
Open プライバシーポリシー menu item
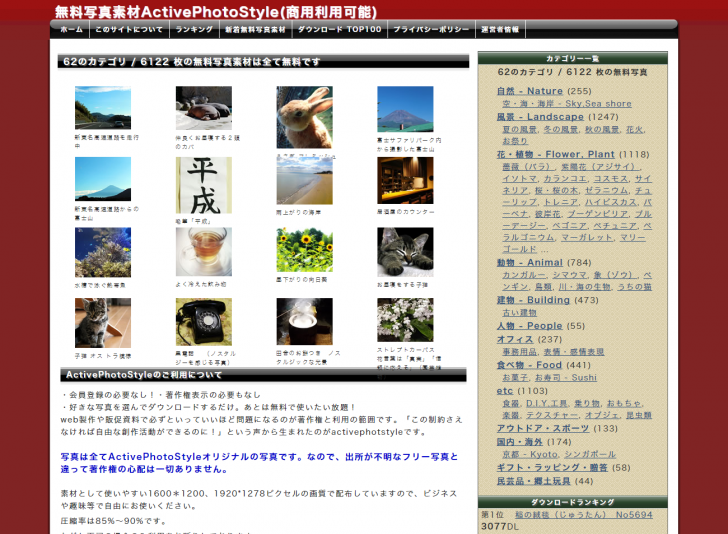[431, 29]
